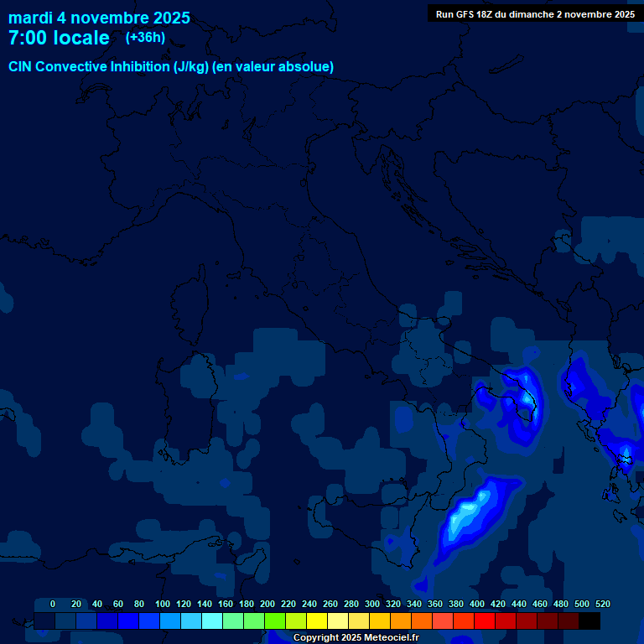Click the legend value '520'
The image size is (644, 644).
click(x=603, y=604)
